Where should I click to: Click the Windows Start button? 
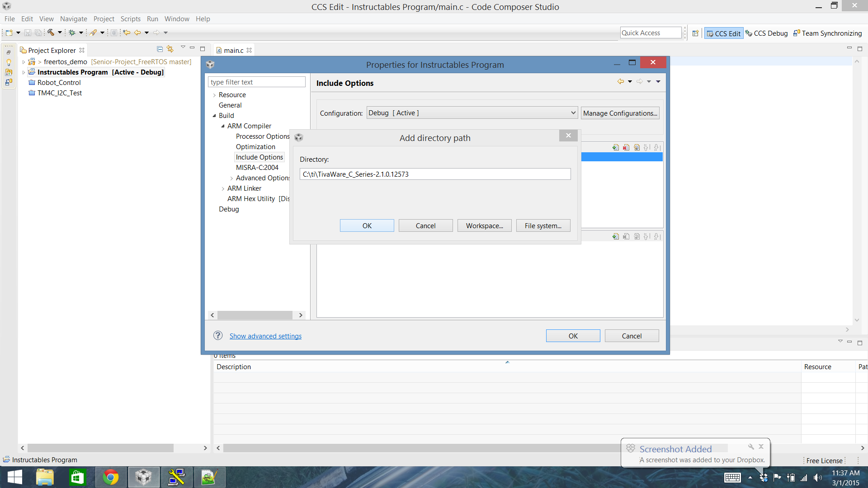pyautogui.click(x=14, y=477)
